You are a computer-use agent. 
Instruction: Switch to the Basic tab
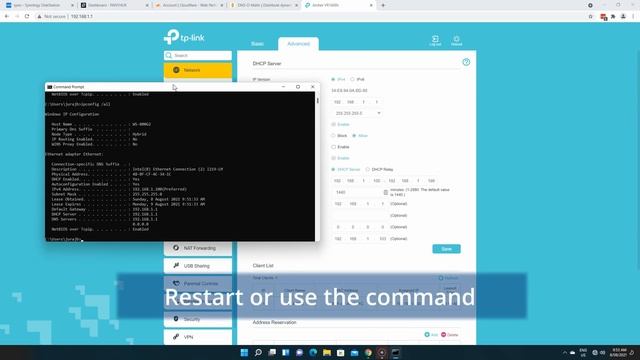257,44
